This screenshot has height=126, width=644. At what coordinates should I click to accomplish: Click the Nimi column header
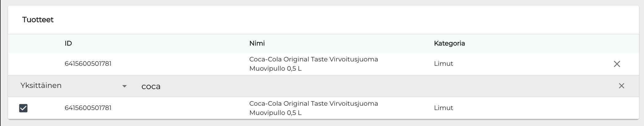[x=257, y=43]
